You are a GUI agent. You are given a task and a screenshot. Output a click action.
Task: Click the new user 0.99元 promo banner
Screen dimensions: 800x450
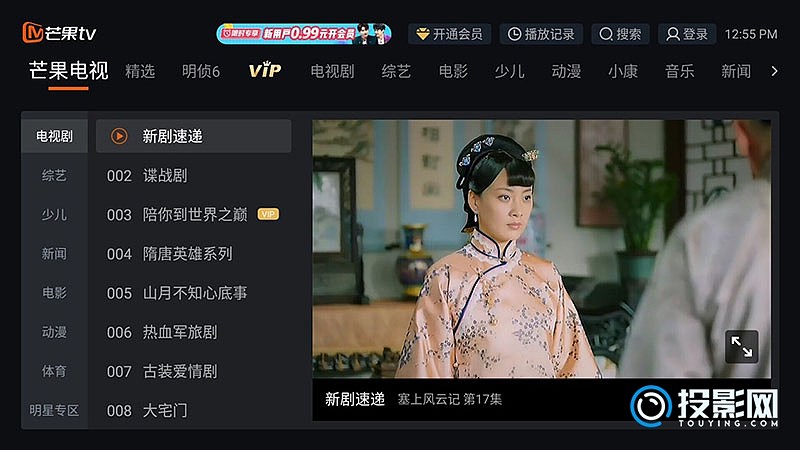click(304, 34)
